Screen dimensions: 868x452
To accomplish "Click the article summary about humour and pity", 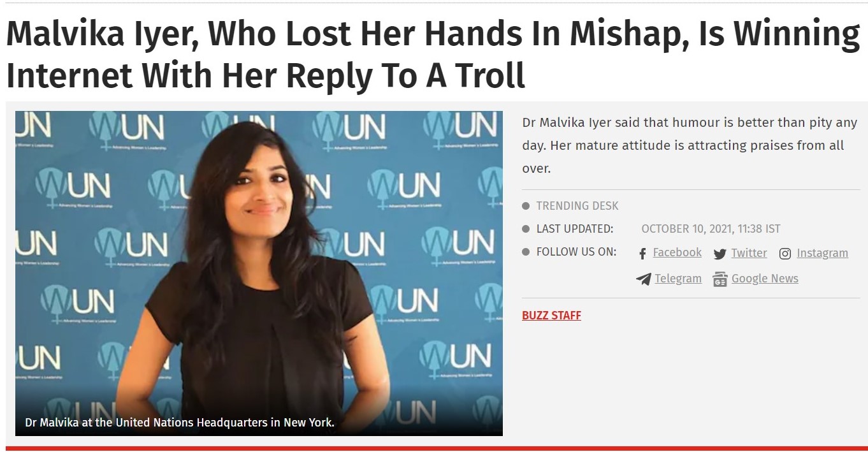I will point(690,145).
